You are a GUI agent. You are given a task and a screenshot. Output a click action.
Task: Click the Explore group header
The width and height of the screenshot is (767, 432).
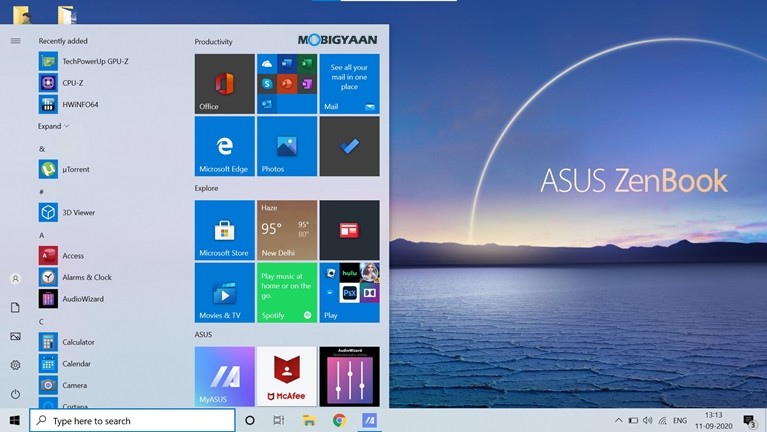point(206,188)
